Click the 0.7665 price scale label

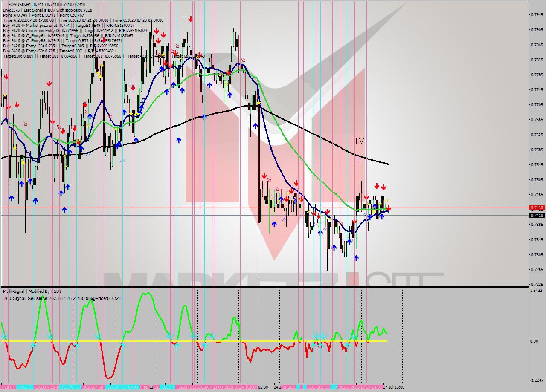[537, 120]
